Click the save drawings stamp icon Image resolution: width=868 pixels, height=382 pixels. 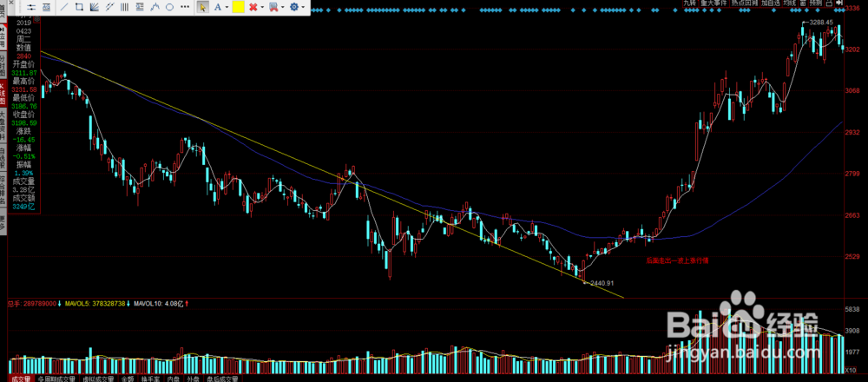pos(273,7)
